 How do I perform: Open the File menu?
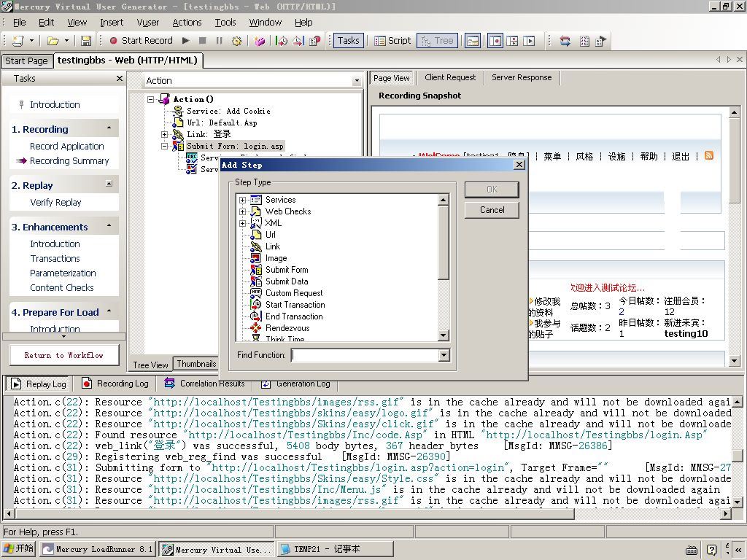click(20, 23)
